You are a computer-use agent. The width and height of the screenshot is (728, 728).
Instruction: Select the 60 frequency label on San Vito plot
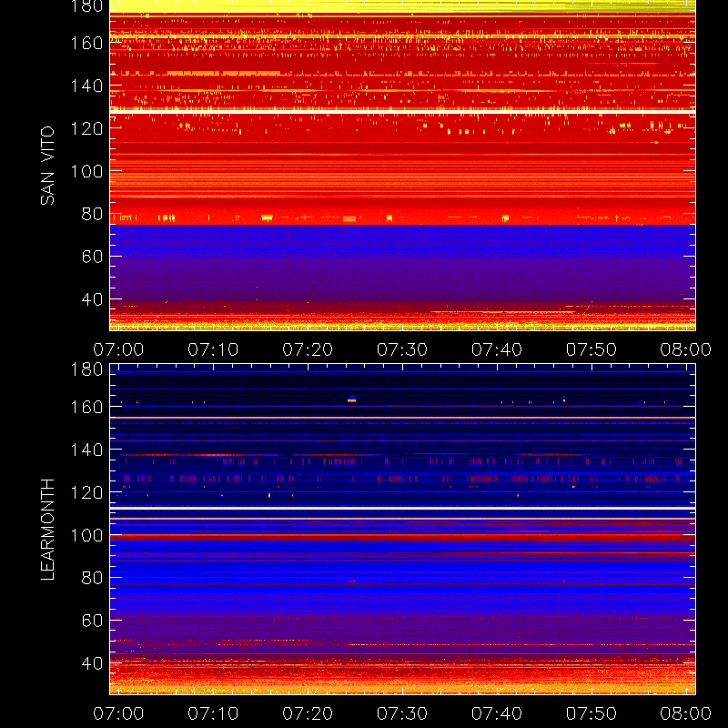tap(92, 257)
